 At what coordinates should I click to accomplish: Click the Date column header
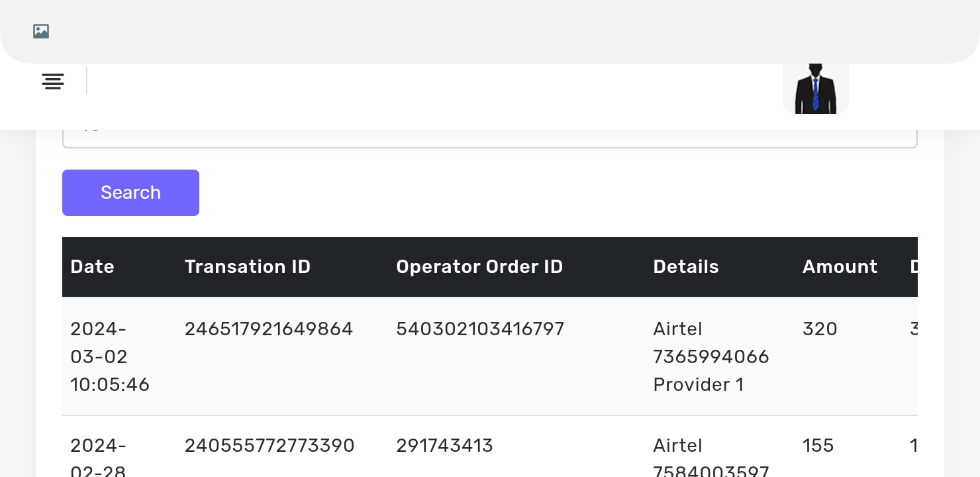click(x=92, y=267)
